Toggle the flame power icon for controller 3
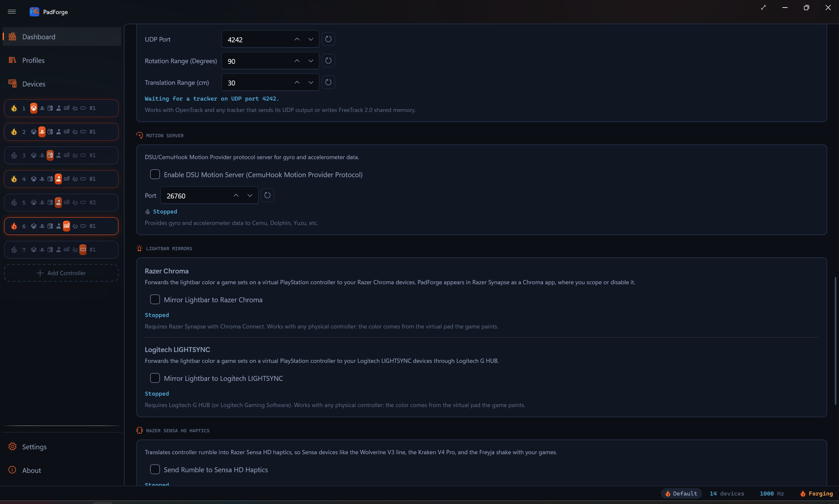The height and width of the screenshot is (504, 839). click(14, 155)
